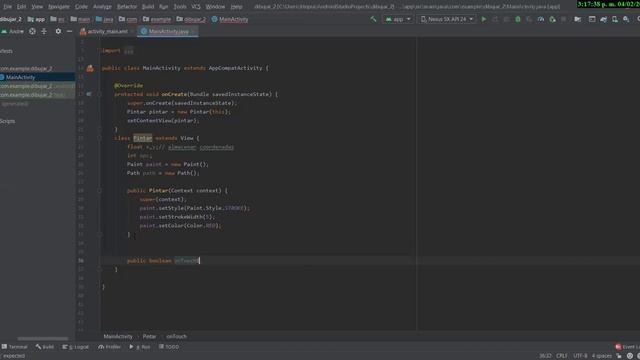Open the SDK Manager icon
Screen dimensions: 640x360
[626, 19]
